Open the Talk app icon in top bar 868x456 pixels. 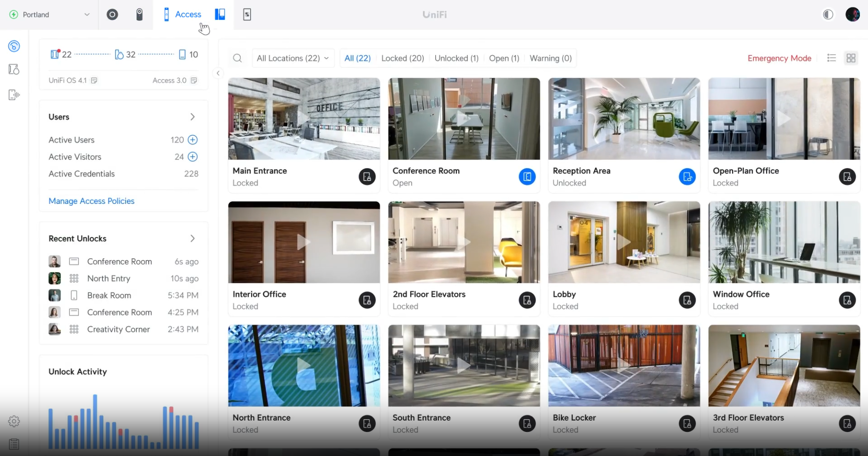[x=220, y=15]
